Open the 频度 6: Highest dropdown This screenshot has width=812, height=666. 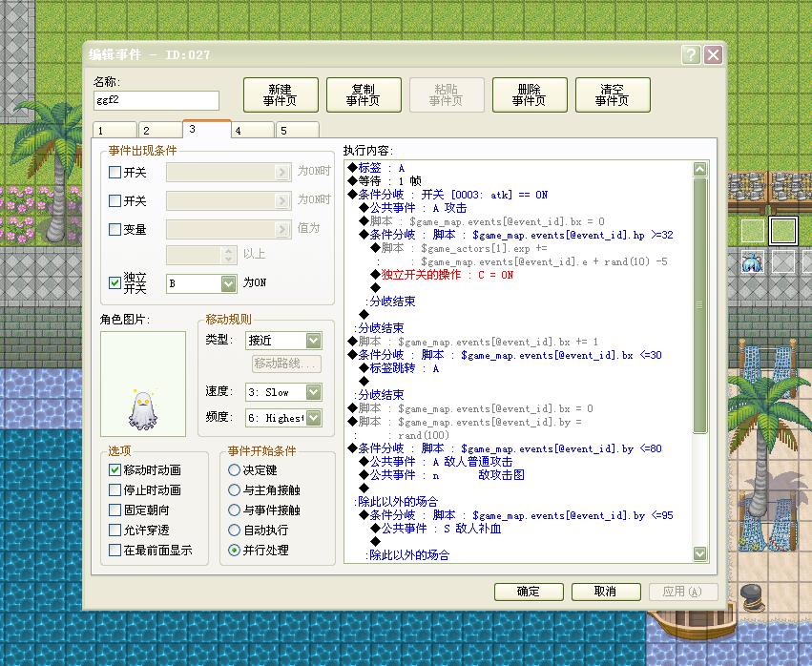point(313,418)
